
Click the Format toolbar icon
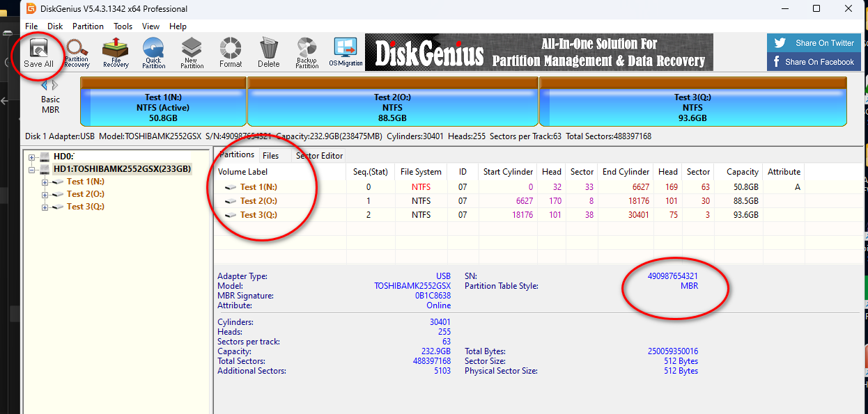point(231,53)
